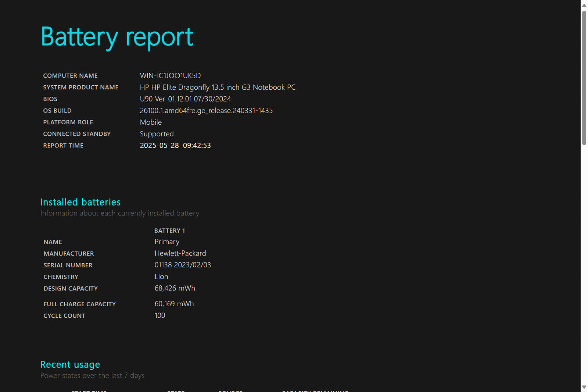Screen dimensions: 588x392
Task: Click computer name value WIN-IC1JOO1UK5D
Action: click(170, 76)
